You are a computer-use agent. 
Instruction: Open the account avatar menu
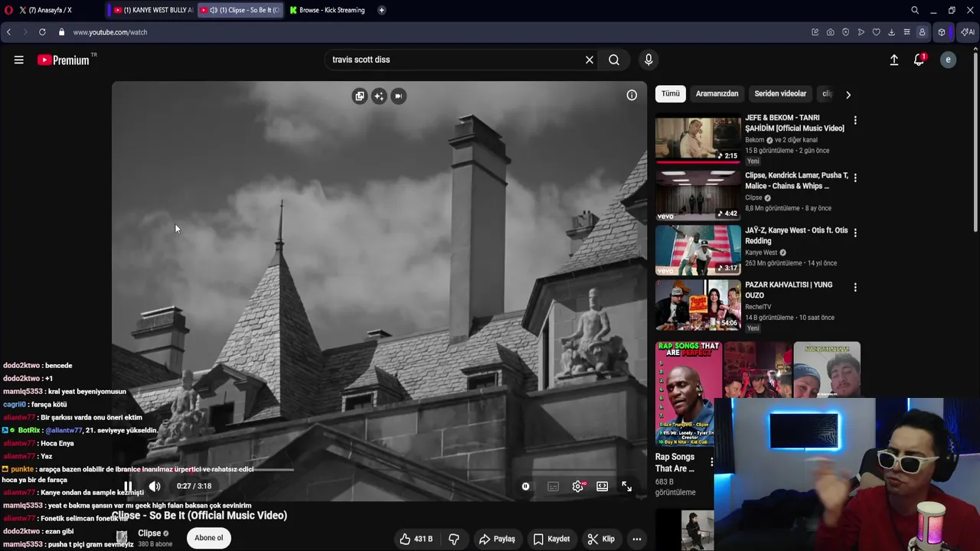[x=948, y=60]
